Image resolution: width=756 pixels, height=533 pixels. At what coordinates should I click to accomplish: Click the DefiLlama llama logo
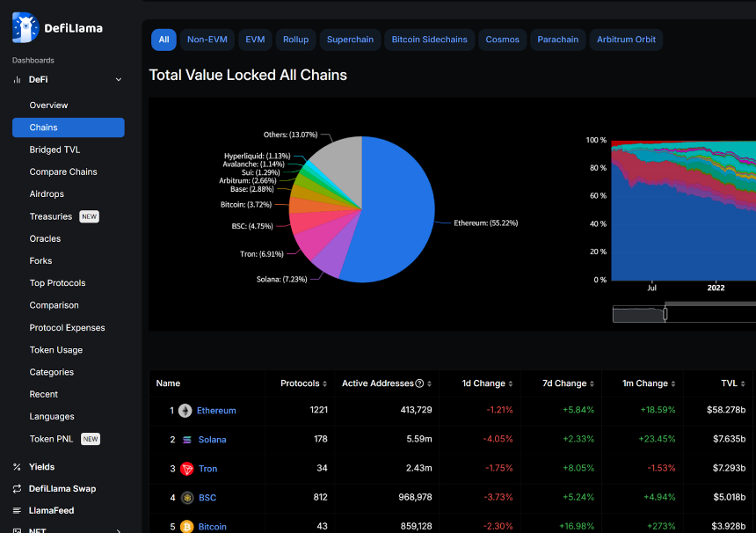tap(25, 27)
